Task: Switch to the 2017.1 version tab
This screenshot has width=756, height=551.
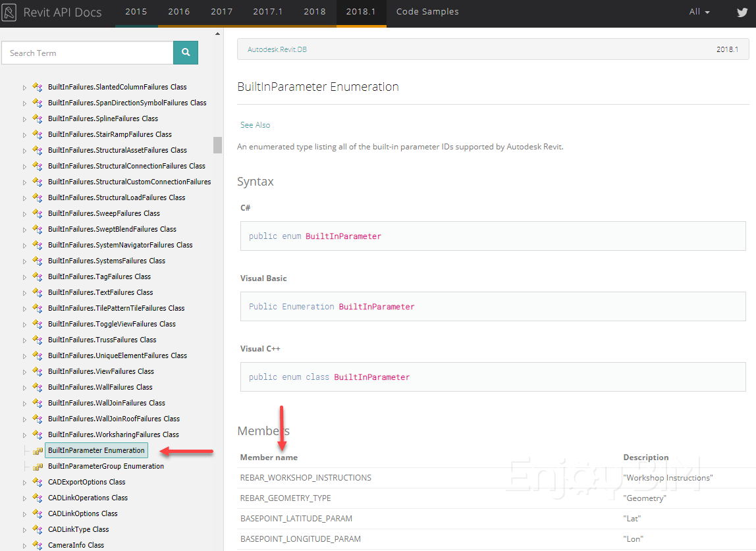Action: (268, 12)
